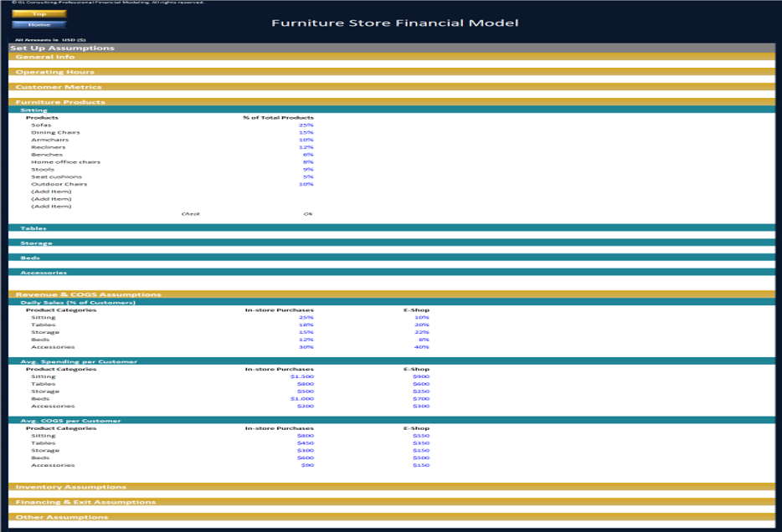Screen dimensions: 782x532
Task: Select Avg. Spending Accessories E-Shop $300
Action: pyautogui.click(x=421, y=406)
